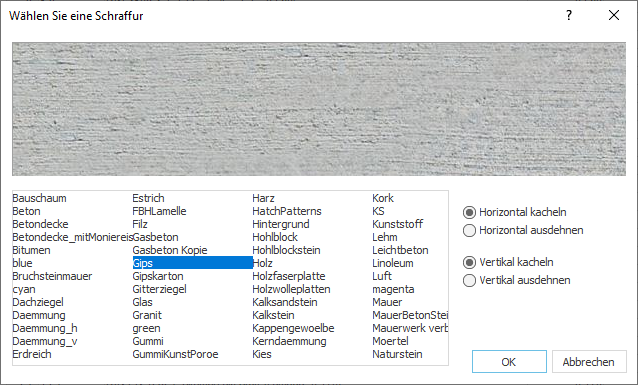
Task: Cancel with the Abbrechen button
Action: point(589,361)
